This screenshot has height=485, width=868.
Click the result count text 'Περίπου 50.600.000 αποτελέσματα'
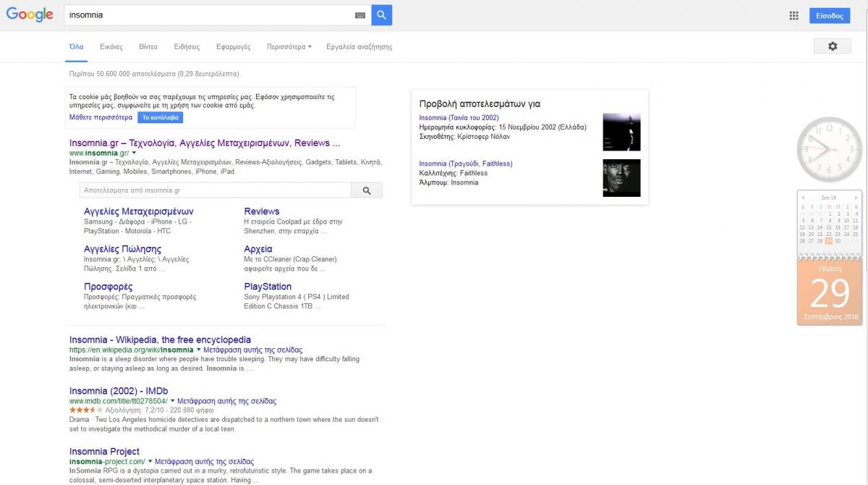tap(124, 74)
